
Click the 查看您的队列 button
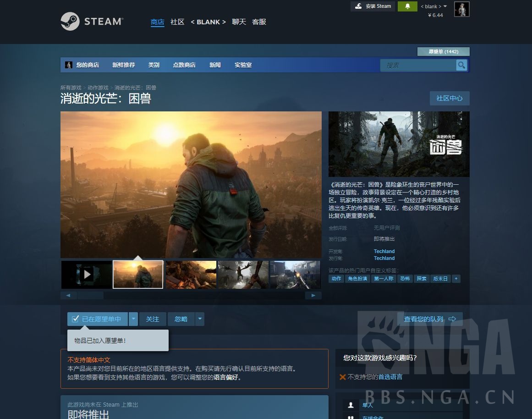pyautogui.click(x=430, y=319)
